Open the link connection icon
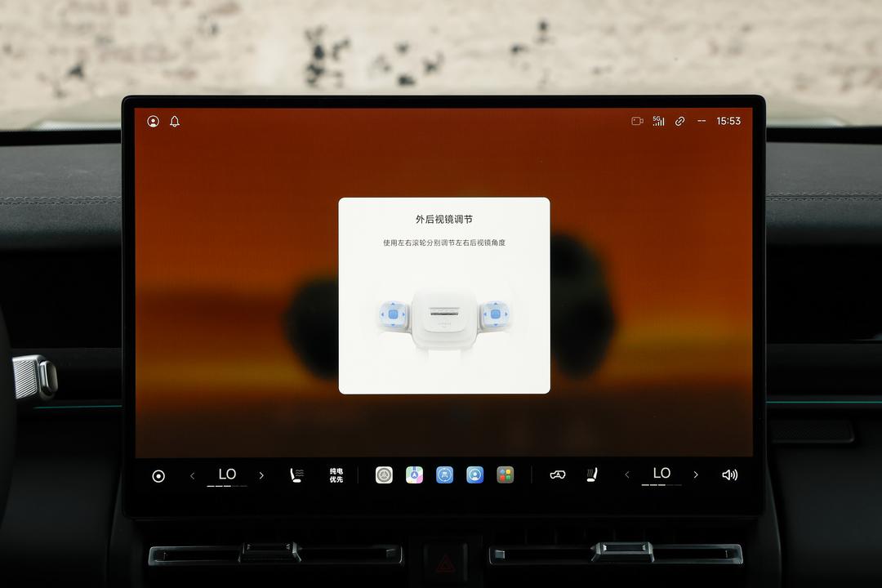 [680, 121]
